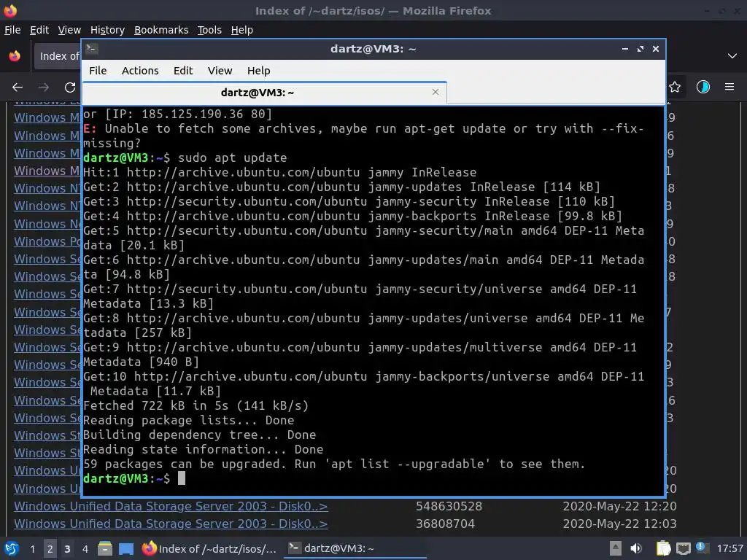
Task: Open Firefox list all tabs chevron
Action: 732,55
